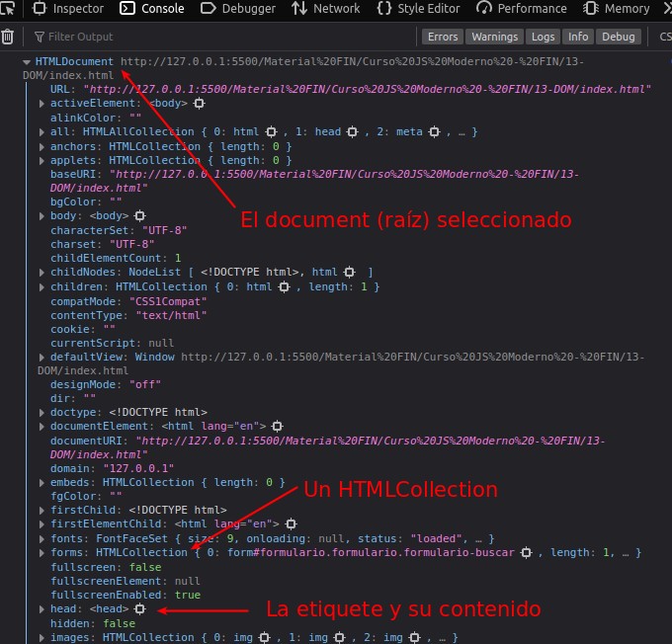
Task: Click the node target icon next to head: <head>
Action: [139, 608]
